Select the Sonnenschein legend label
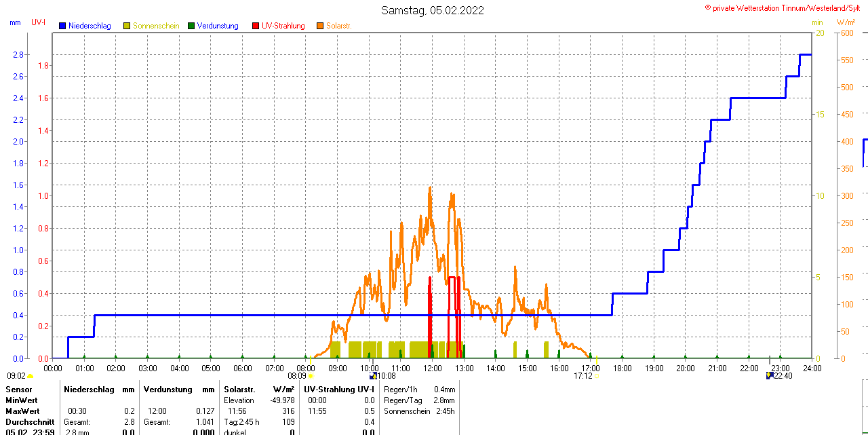Viewport: 868px width, 435px height. 156,26
